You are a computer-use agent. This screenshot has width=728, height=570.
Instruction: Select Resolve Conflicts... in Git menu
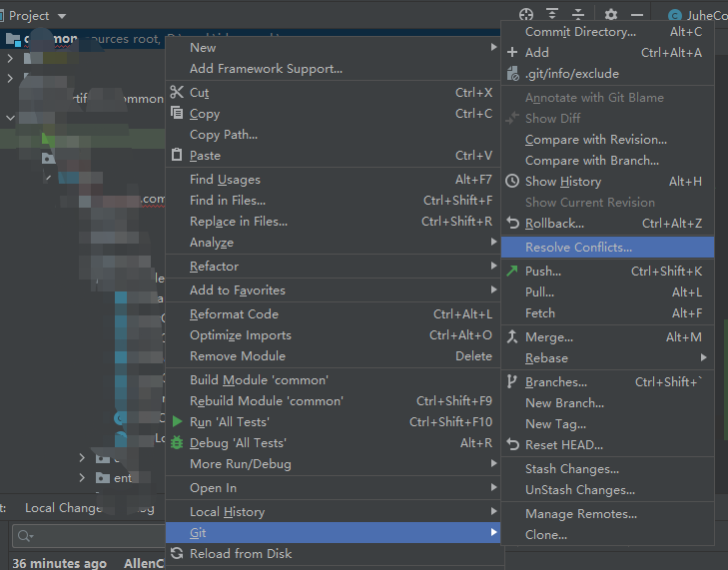[607, 247]
